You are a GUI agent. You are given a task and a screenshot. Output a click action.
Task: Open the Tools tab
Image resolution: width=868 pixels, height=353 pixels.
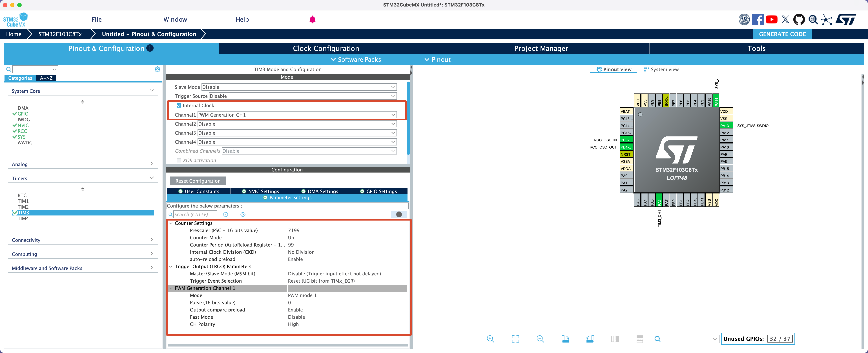[756, 48]
